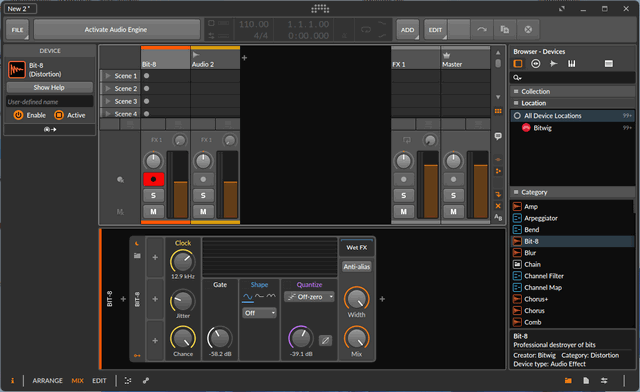Click the Jitter knob
The height and width of the screenshot is (392, 640).
182,301
